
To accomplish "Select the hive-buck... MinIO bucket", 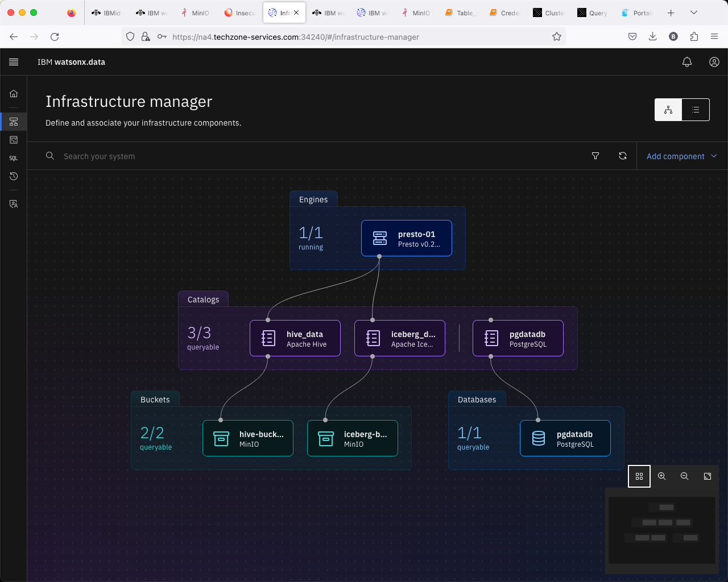I will click(248, 438).
